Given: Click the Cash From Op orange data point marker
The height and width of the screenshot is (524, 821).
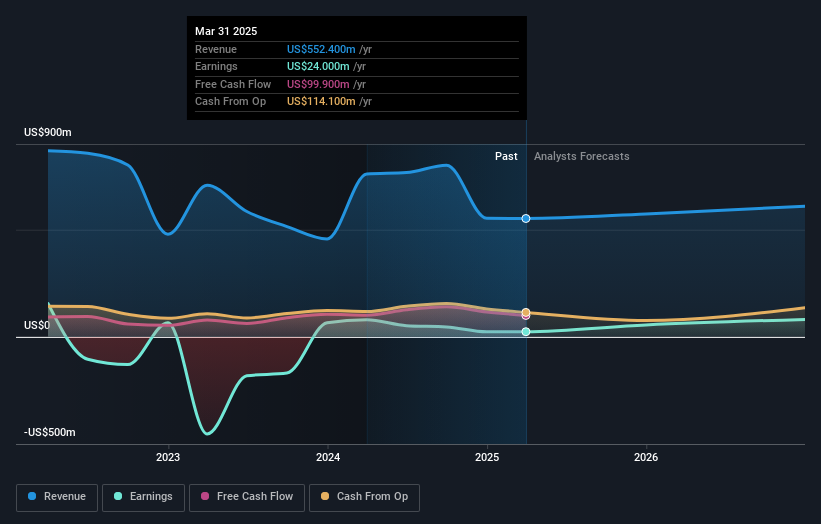Looking at the screenshot, I should coord(526,312).
